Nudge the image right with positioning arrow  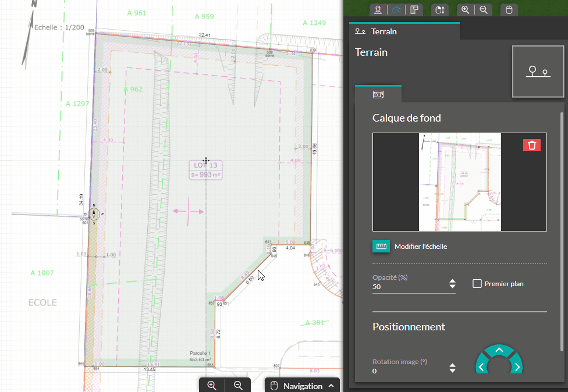pos(517,367)
